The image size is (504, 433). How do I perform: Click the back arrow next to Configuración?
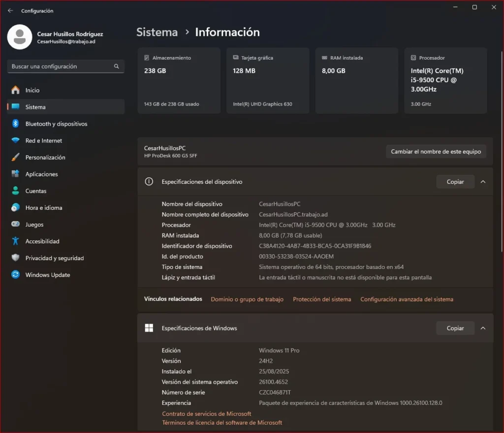coord(10,11)
